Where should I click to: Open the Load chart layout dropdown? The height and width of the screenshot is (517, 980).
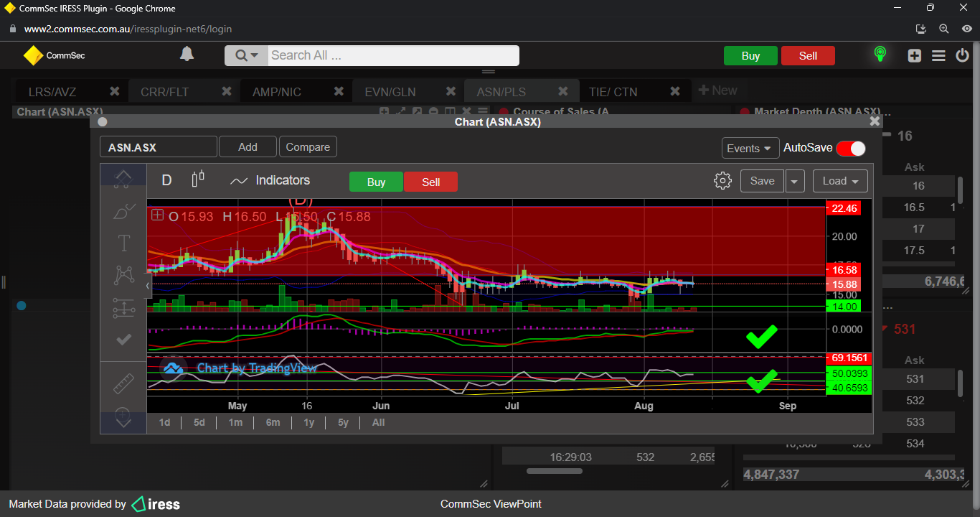tap(840, 181)
